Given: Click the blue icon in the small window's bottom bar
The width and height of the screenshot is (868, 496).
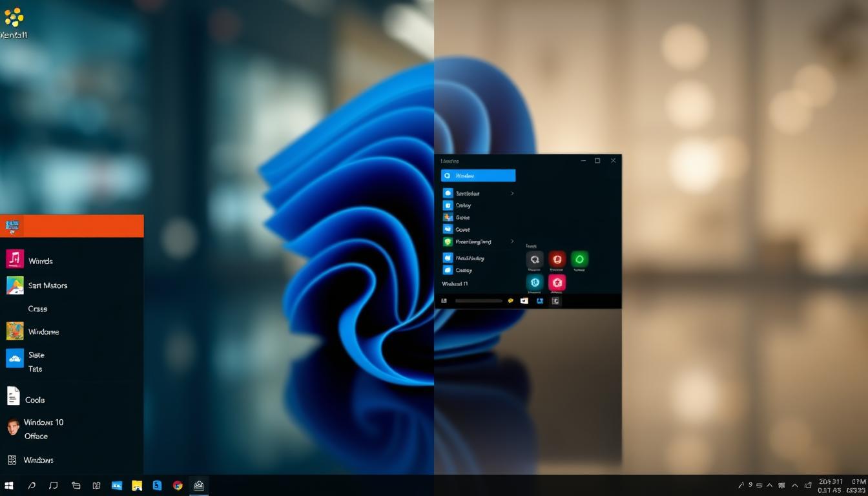Looking at the screenshot, I should [540, 301].
